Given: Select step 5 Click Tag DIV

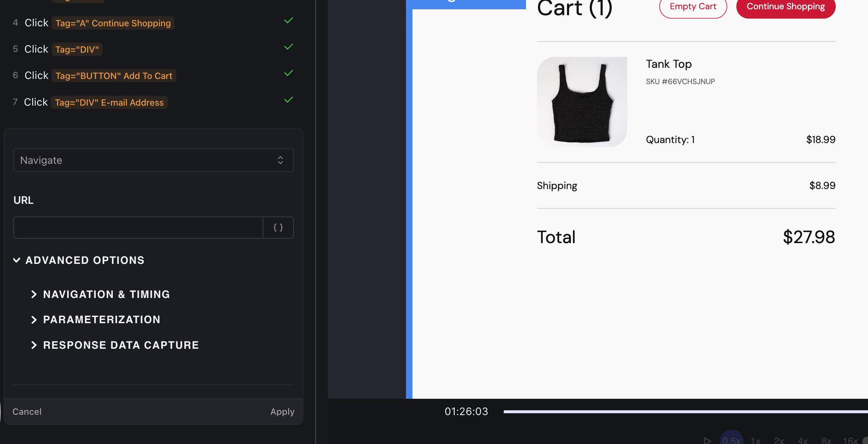Looking at the screenshot, I should [77, 49].
